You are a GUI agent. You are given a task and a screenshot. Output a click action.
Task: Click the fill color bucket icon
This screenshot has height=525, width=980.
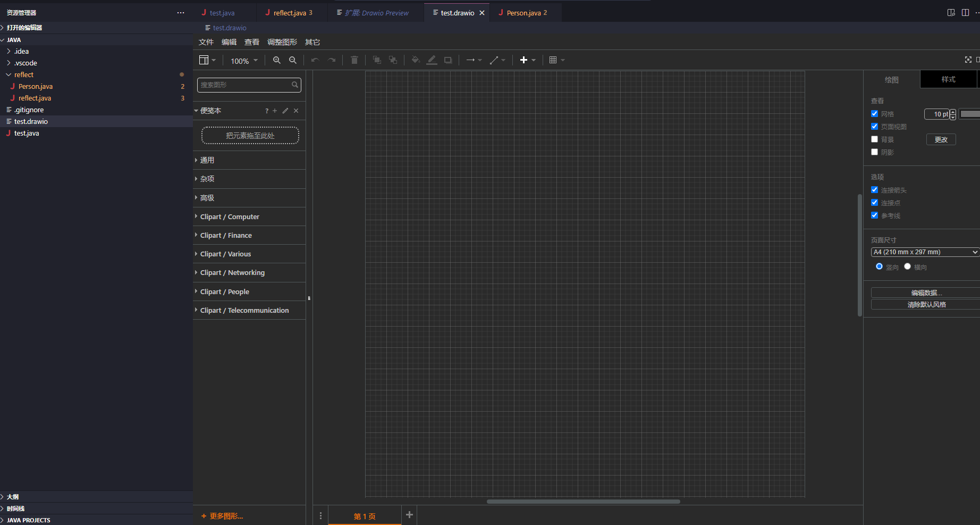pyautogui.click(x=416, y=60)
